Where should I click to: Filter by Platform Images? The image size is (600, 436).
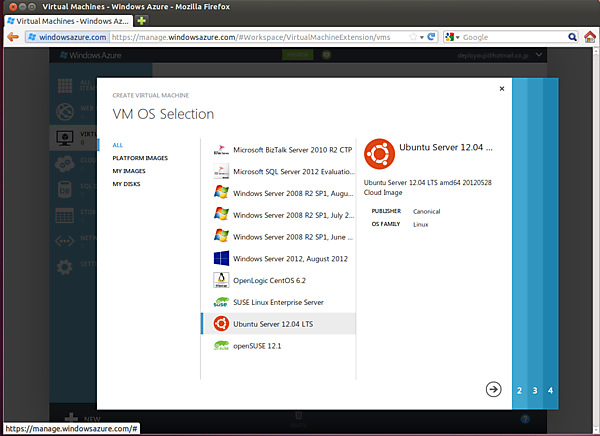tap(140, 158)
